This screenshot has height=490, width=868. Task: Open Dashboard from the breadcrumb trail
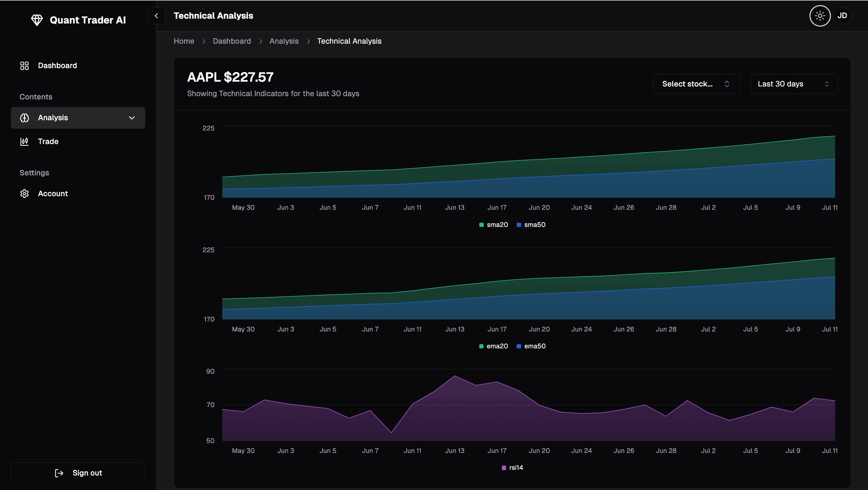[232, 41]
